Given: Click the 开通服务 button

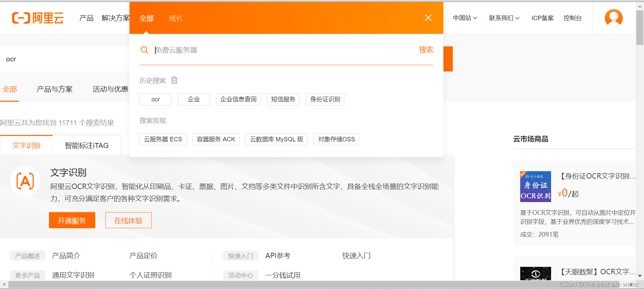Looking at the screenshot, I should pos(72,220).
